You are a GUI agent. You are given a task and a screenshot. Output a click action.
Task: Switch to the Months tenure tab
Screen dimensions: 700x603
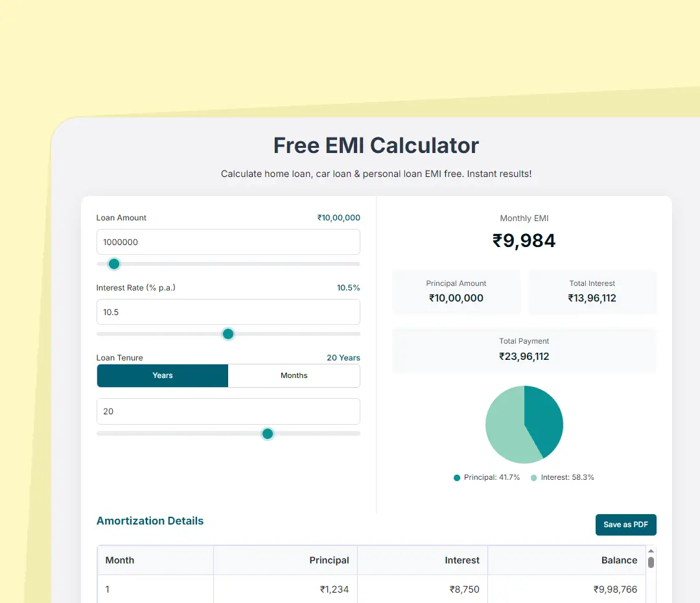tap(294, 375)
